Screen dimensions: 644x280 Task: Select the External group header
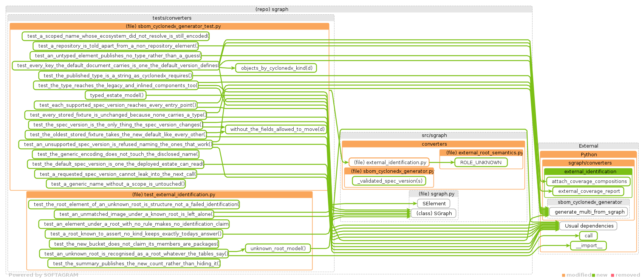[588, 146]
